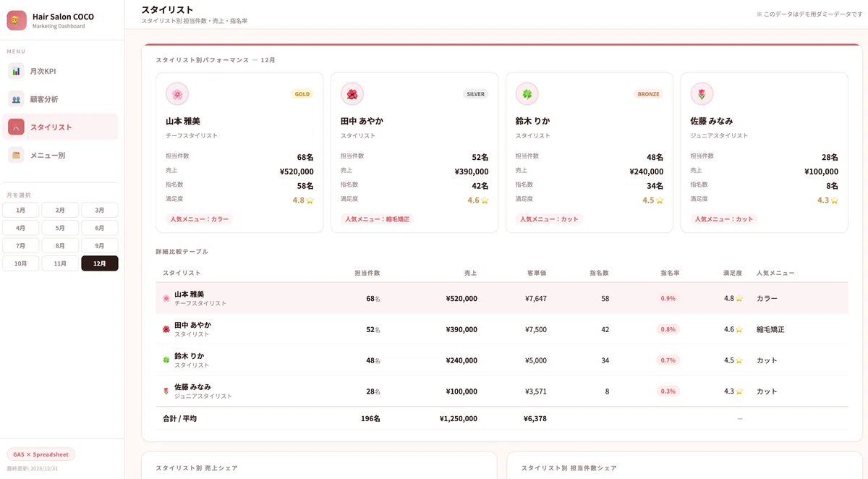Select month 2月
Viewport: 868px width, 479px height.
coord(60,210)
